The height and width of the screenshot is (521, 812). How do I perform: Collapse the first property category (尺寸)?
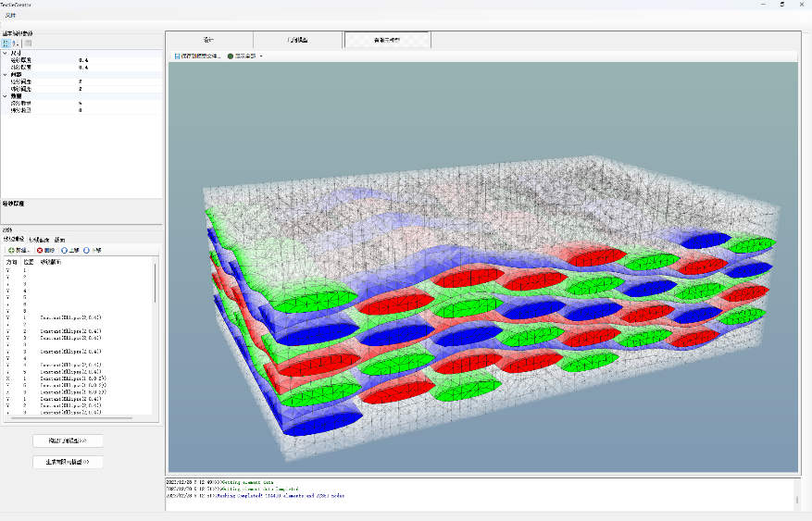[5, 53]
